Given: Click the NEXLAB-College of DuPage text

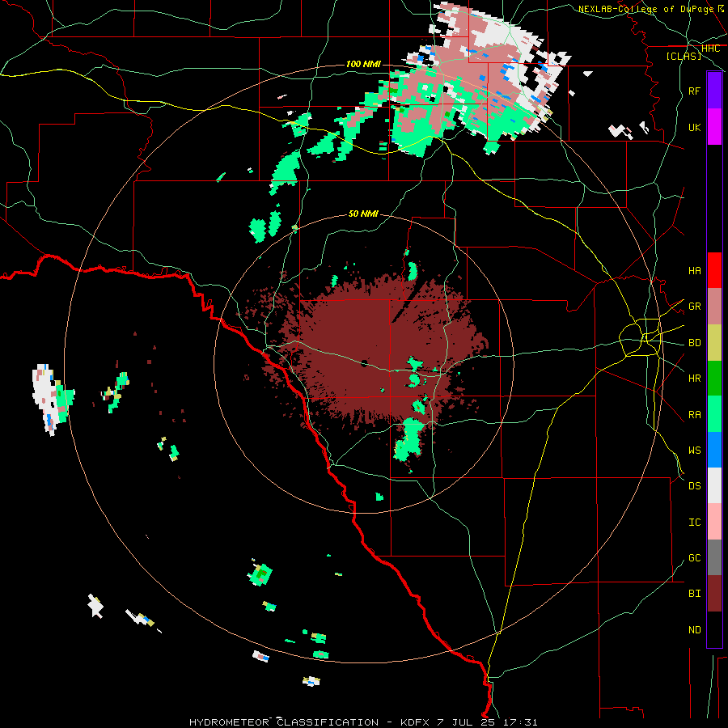Looking at the screenshot, I should point(645,9).
